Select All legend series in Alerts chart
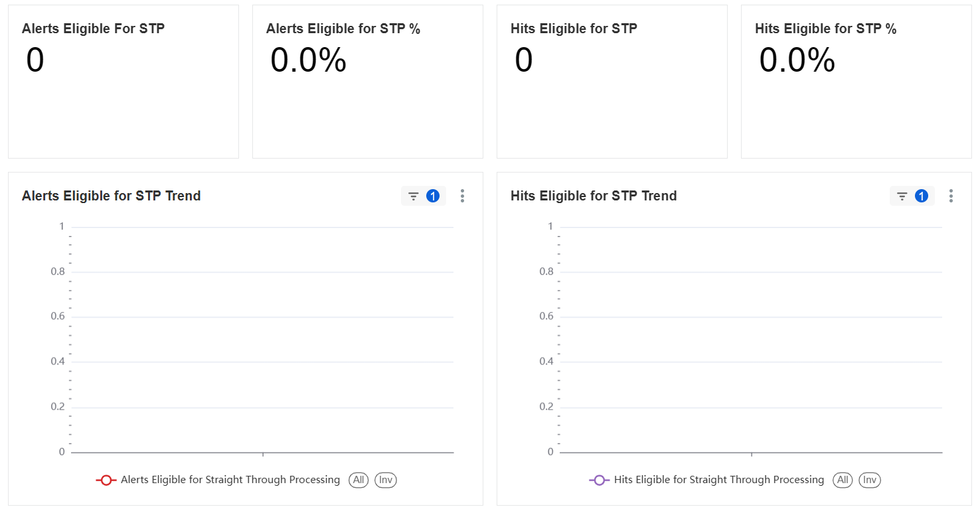980x513 pixels. tap(359, 480)
